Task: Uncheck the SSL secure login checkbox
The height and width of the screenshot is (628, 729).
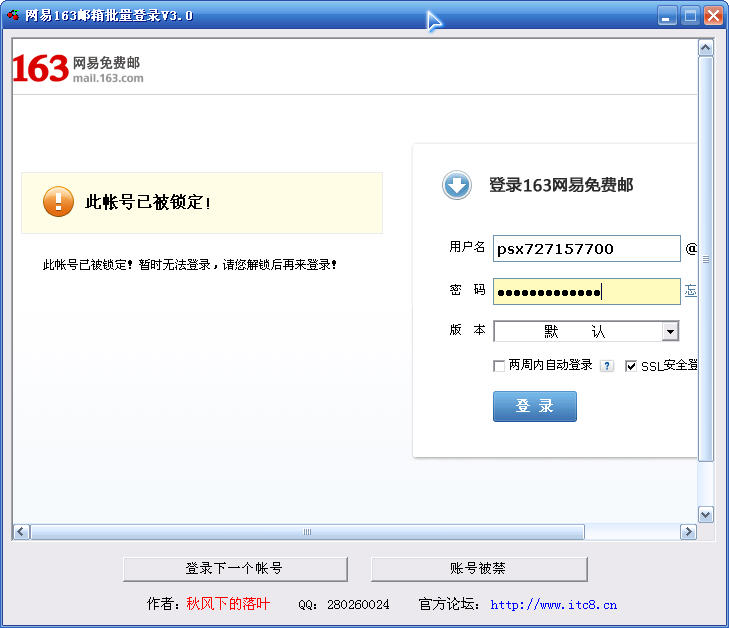Action: click(630, 366)
